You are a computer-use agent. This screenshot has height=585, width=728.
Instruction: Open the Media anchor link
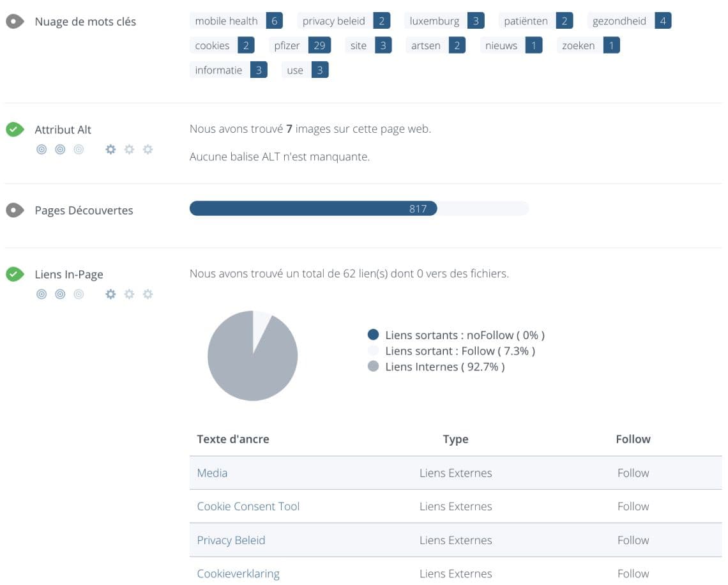[212, 473]
